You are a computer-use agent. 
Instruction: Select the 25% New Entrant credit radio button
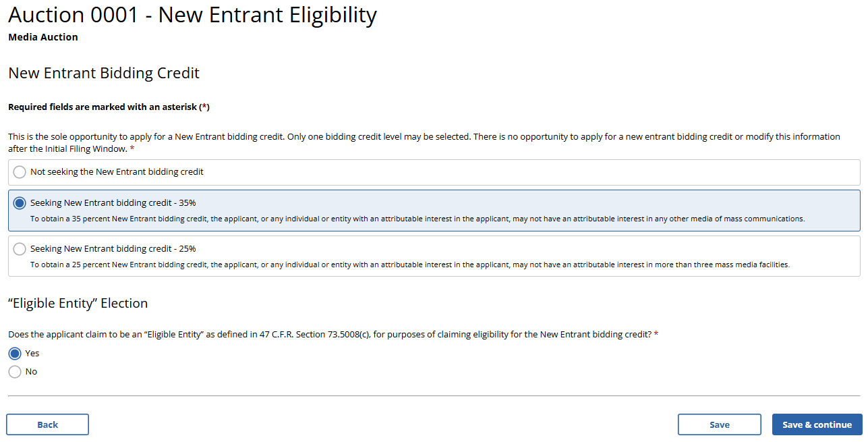[x=20, y=249]
